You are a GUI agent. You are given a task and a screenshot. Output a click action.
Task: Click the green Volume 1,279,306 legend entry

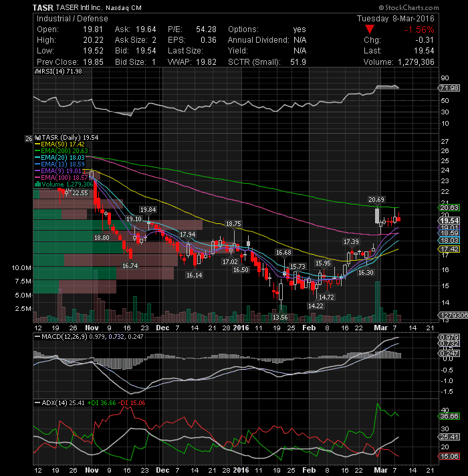coord(64,185)
